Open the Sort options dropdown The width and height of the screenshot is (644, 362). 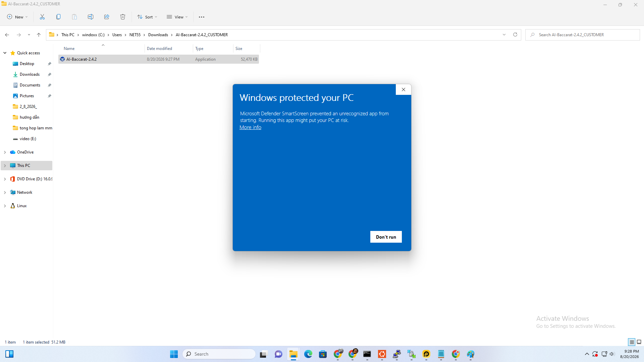(x=147, y=17)
